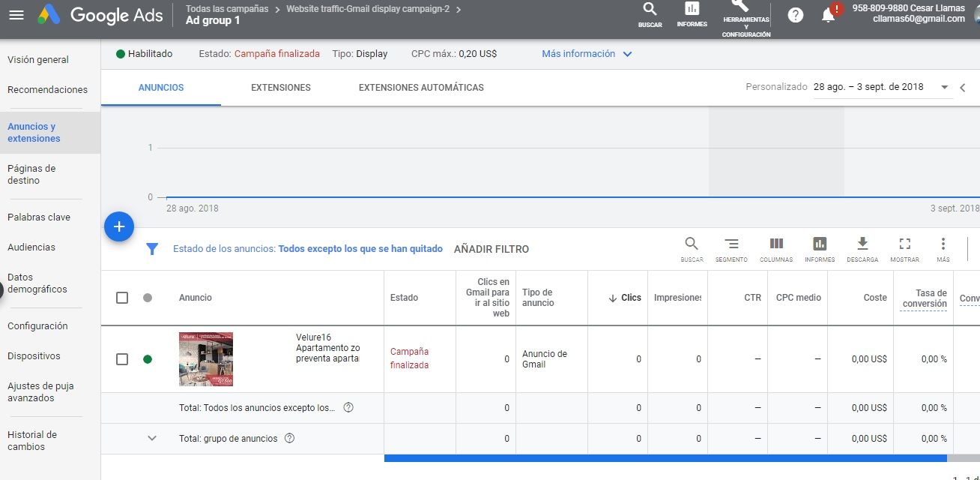The height and width of the screenshot is (480, 980).
Task: Check the Velure16 ad row checkbox
Action: coord(122,359)
